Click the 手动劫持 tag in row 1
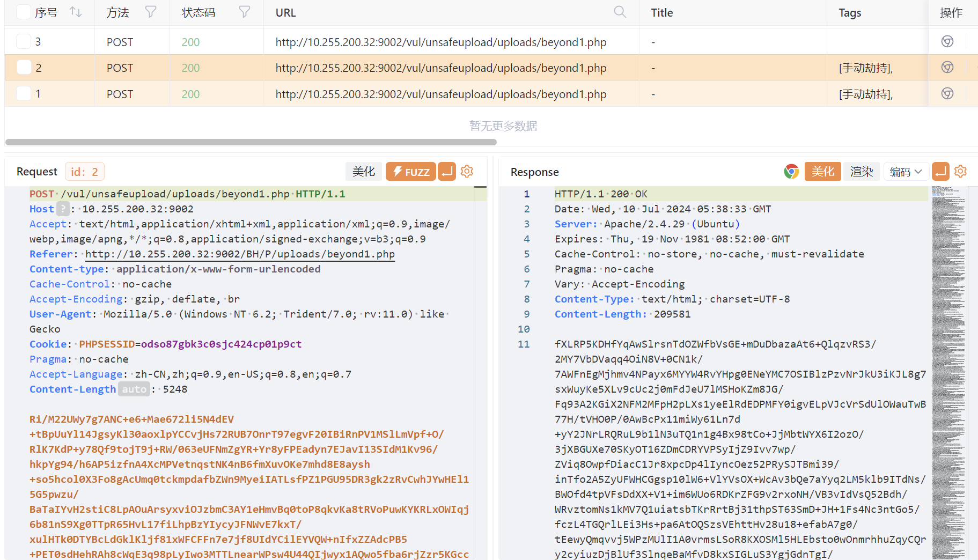 tap(866, 94)
